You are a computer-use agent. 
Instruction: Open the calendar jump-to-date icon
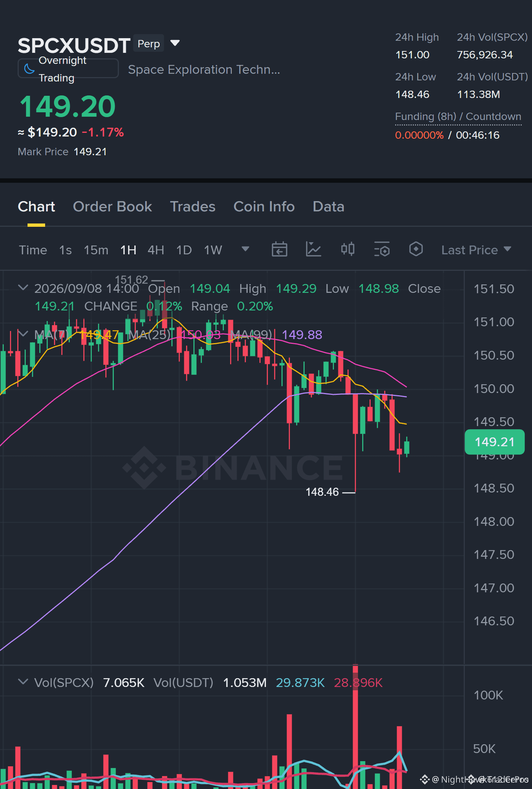(x=279, y=250)
